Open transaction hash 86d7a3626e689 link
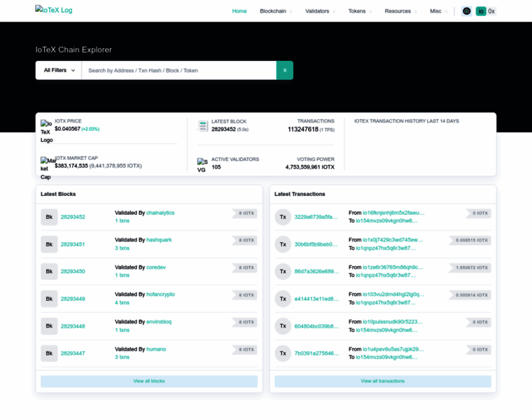This screenshot has width=532, height=420. coord(316,272)
